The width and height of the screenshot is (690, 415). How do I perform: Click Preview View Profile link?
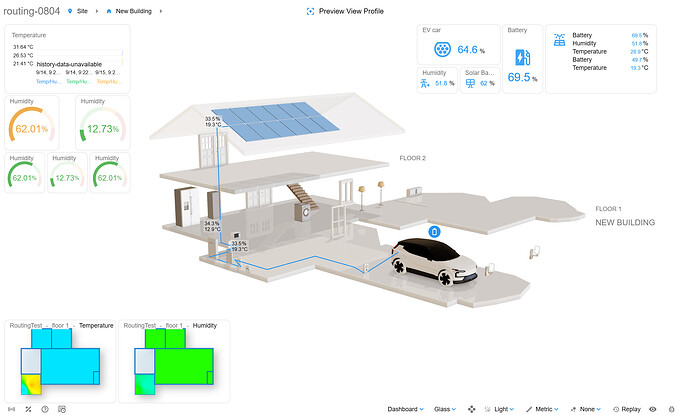[351, 11]
